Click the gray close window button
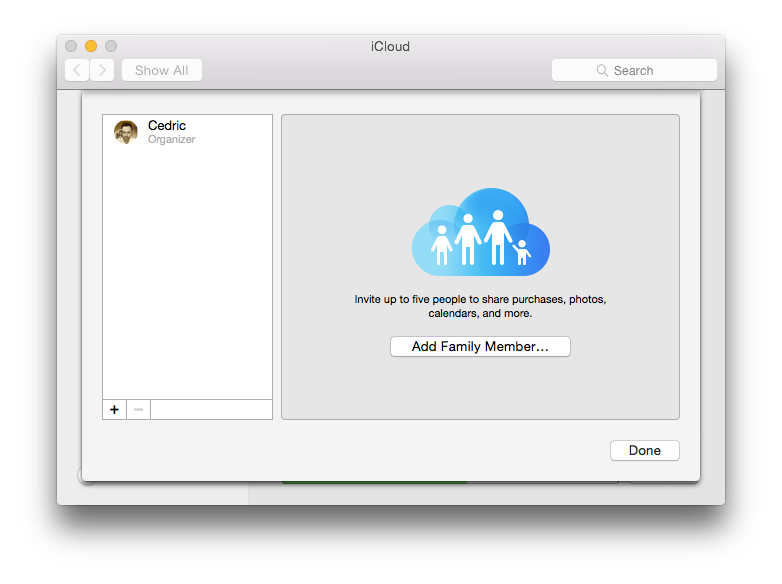 71,46
